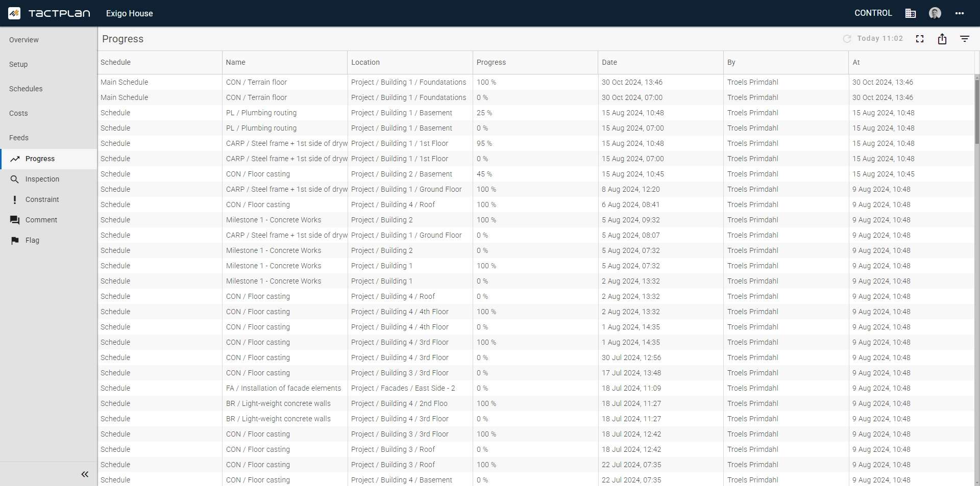Click the refresh icon beside Today 11:02
Viewport: 980px width, 486px height.
pos(847,39)
